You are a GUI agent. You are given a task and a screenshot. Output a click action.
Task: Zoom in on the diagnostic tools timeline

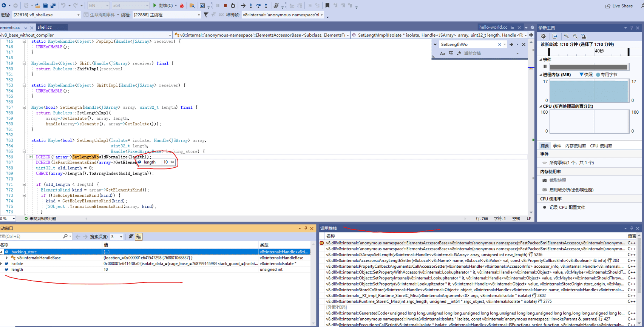[x=566, y=36]
